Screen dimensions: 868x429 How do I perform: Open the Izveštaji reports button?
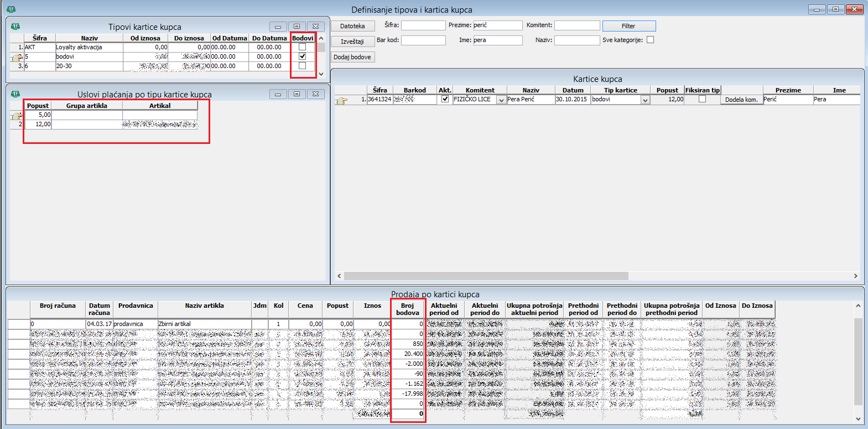352,42
